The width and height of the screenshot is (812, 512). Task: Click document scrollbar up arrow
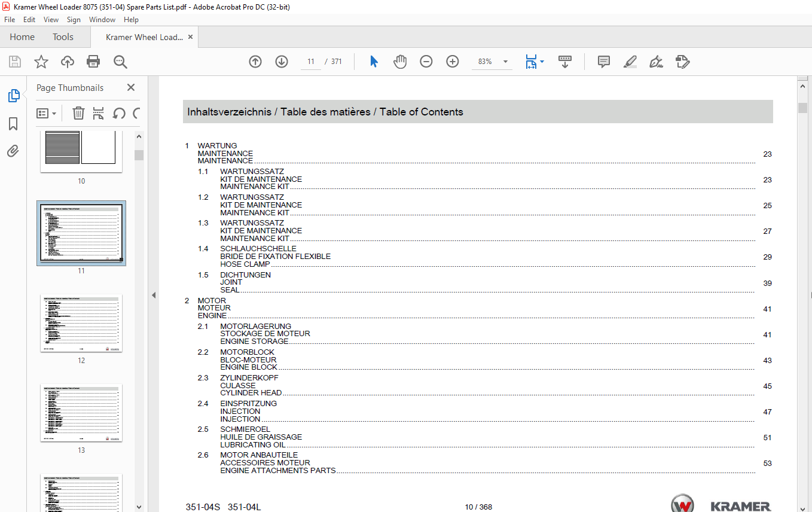coord(803,86)
